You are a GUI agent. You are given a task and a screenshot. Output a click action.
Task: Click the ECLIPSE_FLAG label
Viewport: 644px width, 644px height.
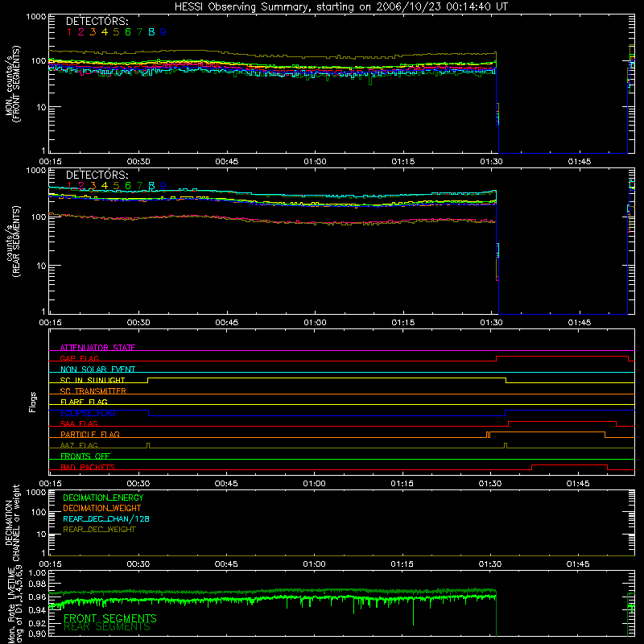coord(88,413)
